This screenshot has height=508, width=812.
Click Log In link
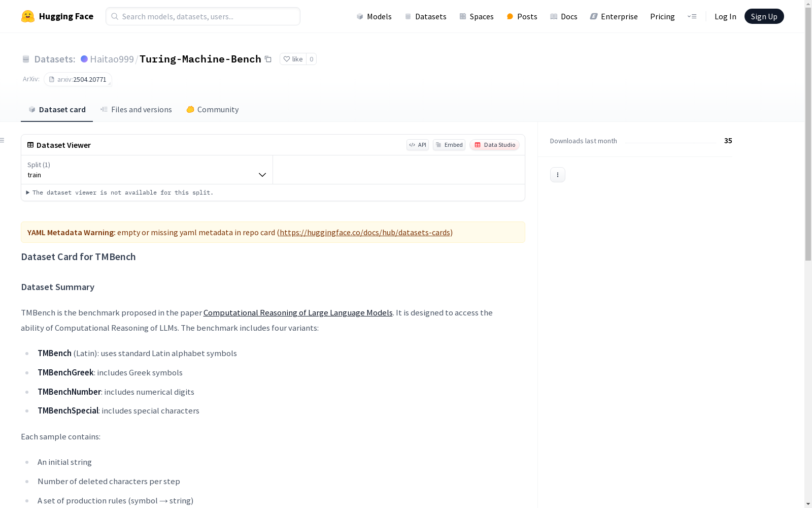[x=725, y=16]
